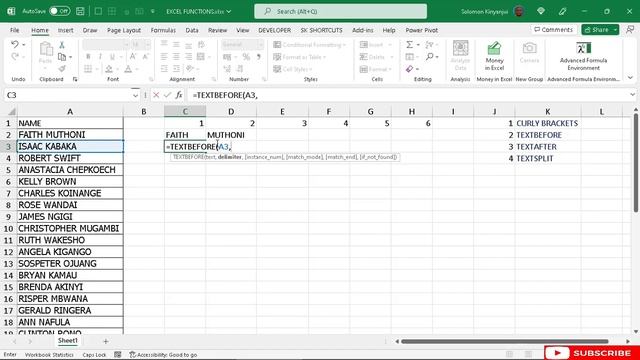Toggle AutoSave switch
Image resolution: width=640 pixels, height=360 pixels.
click(60, 11)
